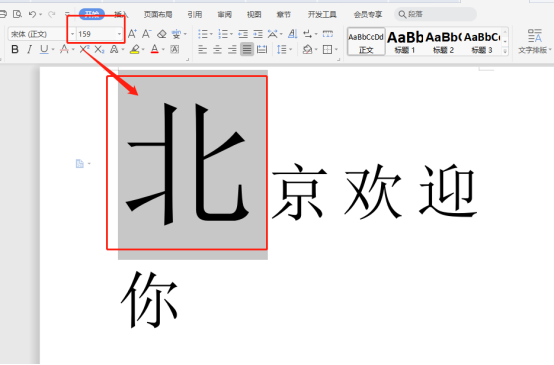Switch to the 引用 tab
Image resolution: width=554 pixels, height=365 pixels.
click(195, 14)
